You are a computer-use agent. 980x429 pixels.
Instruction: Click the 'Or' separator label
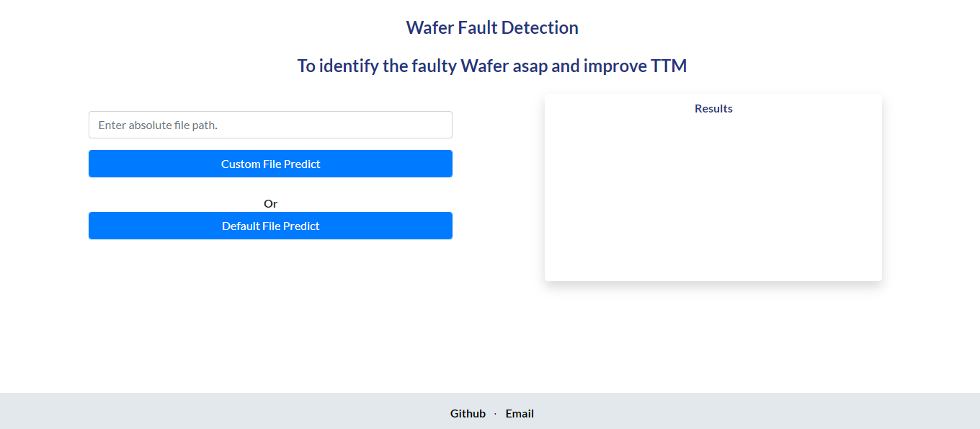pos(270,203)
